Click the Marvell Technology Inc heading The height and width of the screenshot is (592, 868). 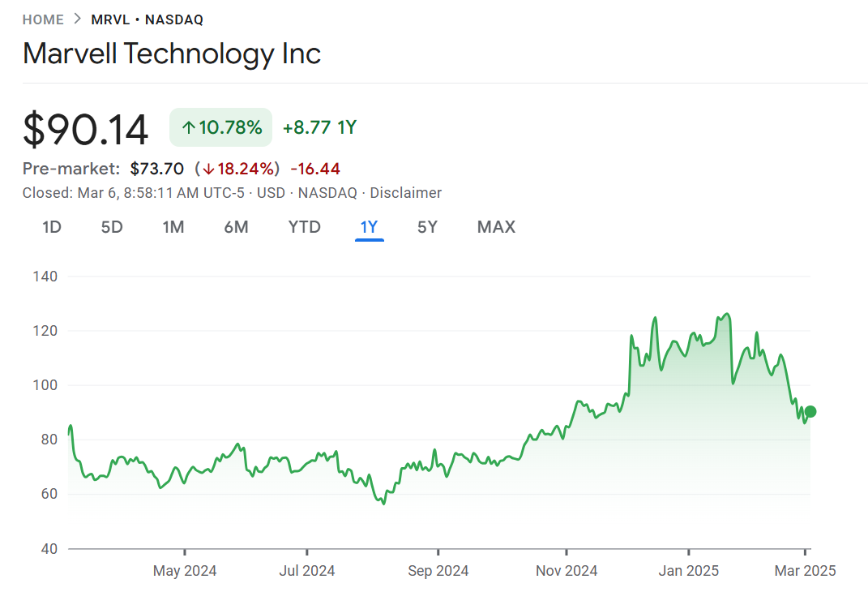pyautogui.click(x=172, y=54)
